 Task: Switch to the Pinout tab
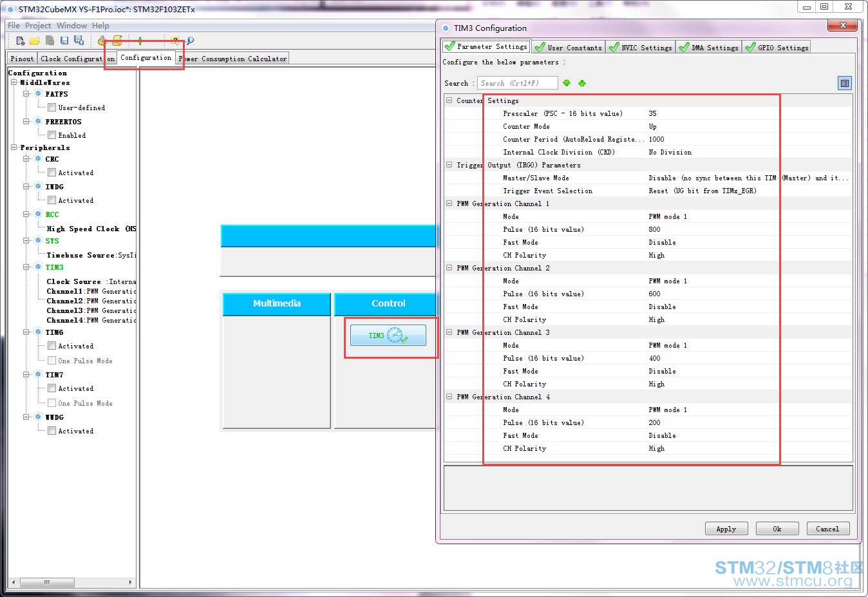(x=22, y=59)
